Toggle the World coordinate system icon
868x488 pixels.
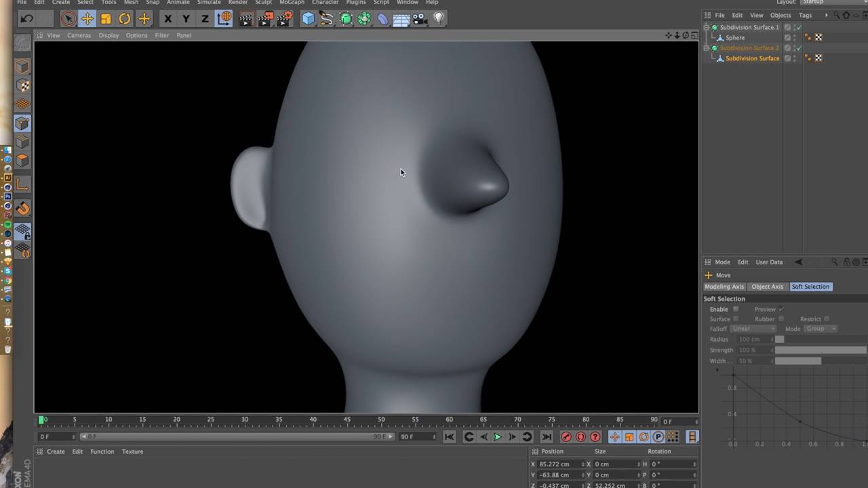[x=224, y=19]
